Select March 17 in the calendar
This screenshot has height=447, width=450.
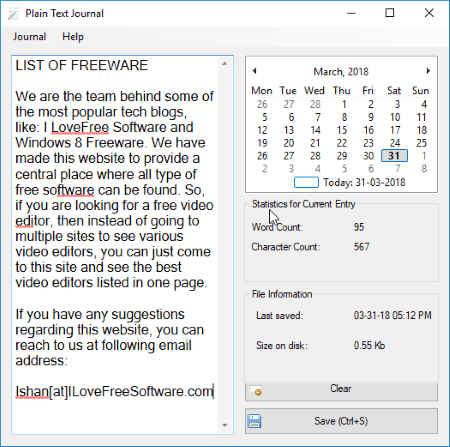click(395, 130)
